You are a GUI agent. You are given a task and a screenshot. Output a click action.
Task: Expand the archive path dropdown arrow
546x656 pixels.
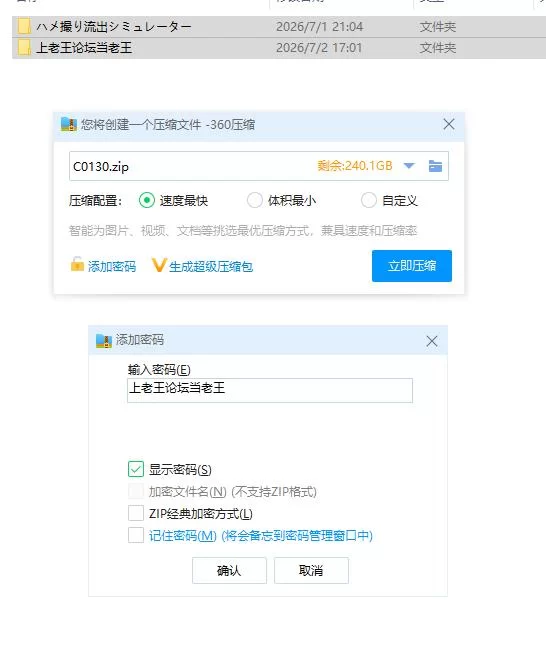(x=409, y=166)
